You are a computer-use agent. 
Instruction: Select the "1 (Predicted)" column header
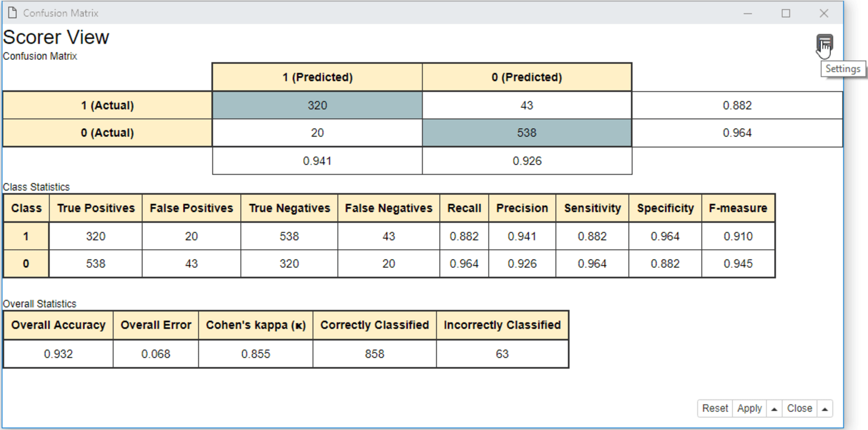(x=317, y=77)
